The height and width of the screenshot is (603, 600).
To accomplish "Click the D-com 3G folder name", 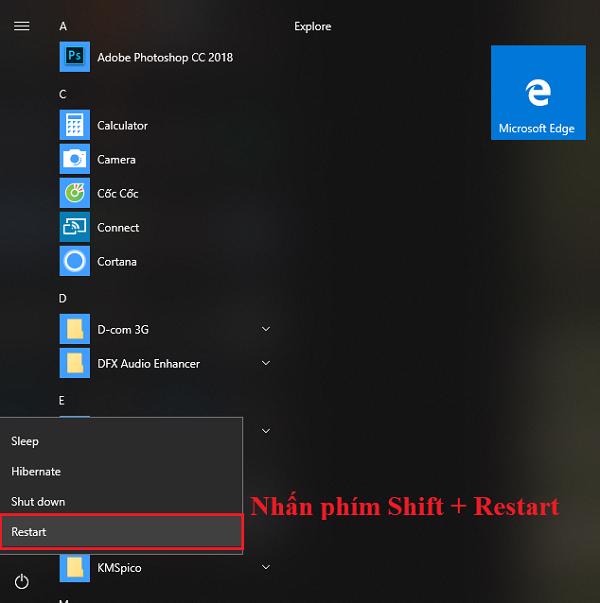I will [x=123, y=330].
